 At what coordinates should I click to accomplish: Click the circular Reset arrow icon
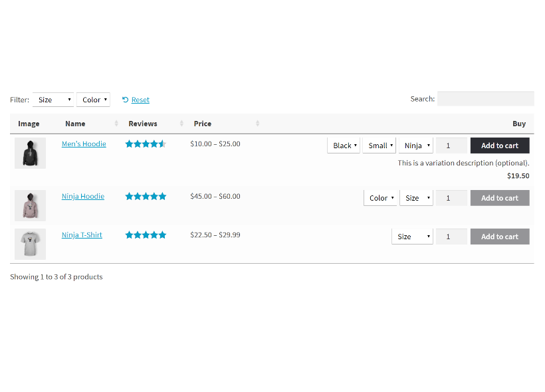(x=124, y=100)
